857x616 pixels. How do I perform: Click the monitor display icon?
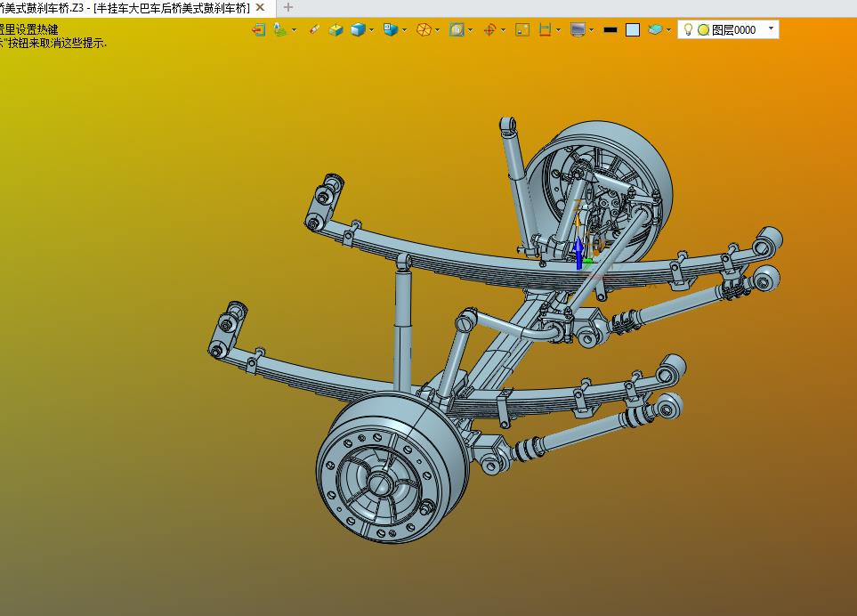tap(578, 29)
